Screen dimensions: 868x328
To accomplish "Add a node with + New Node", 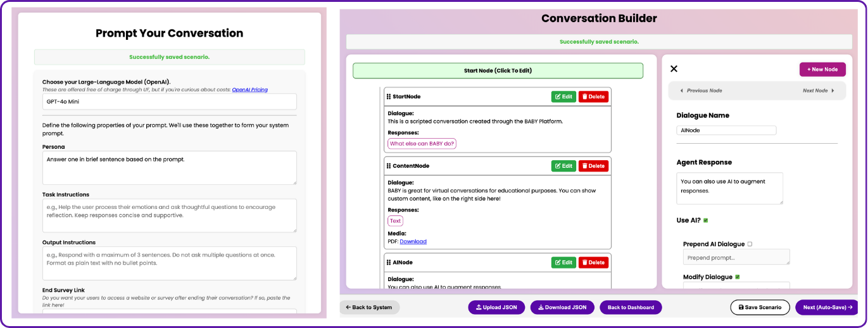I will [822, 69].
